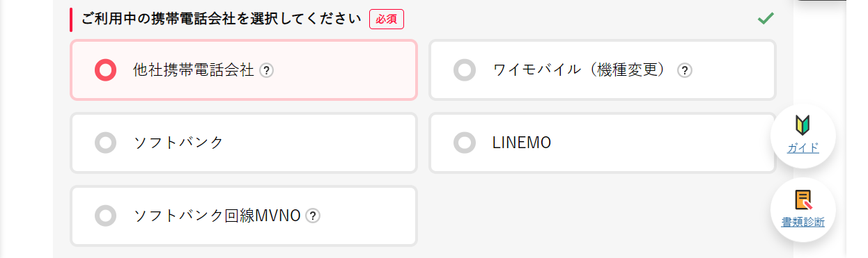Click the green beginner-mark guide icon
This screenshot has width=868, height=258.
pyautogui.click(x=803, y=125)
